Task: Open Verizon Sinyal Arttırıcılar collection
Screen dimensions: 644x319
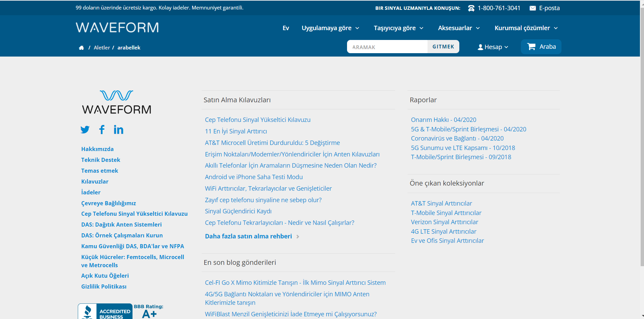Action: (x=444, y=222)
